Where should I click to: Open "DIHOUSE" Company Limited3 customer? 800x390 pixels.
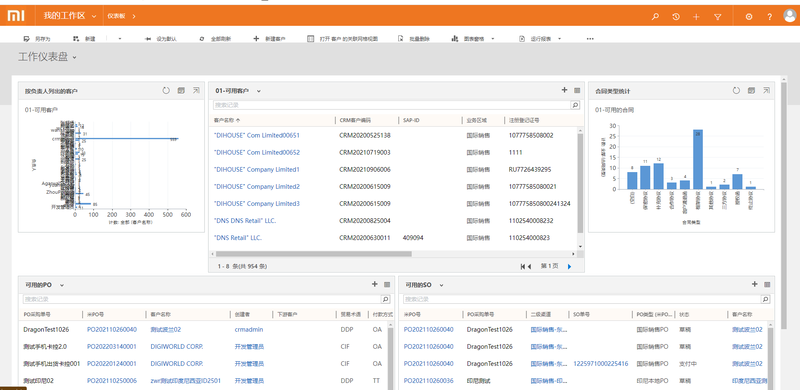[x=257, y=204]
